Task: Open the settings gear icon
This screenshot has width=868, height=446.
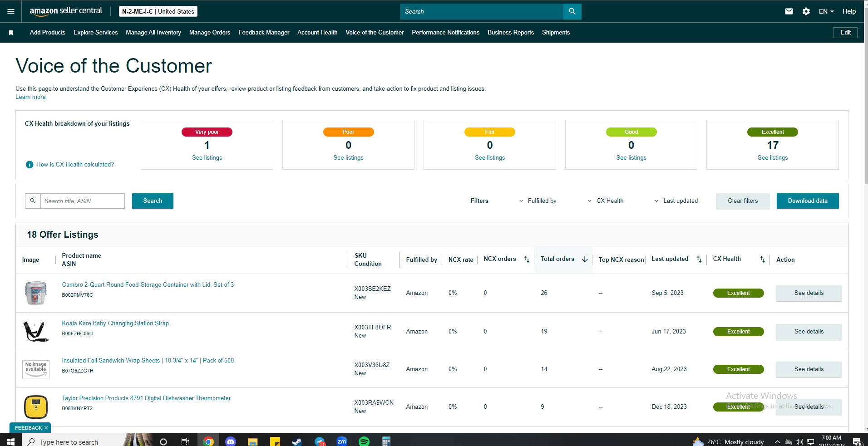Action: tap(806, 11)
